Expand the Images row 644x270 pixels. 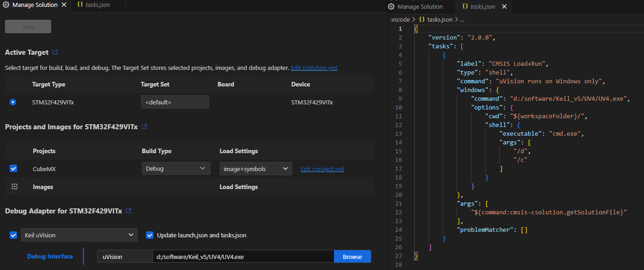[14, 187]
